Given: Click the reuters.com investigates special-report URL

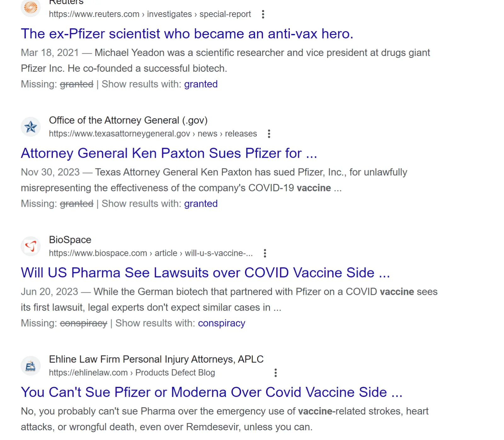Looking at the screenshot, I should pyautogui.click(x=150, y=14).
